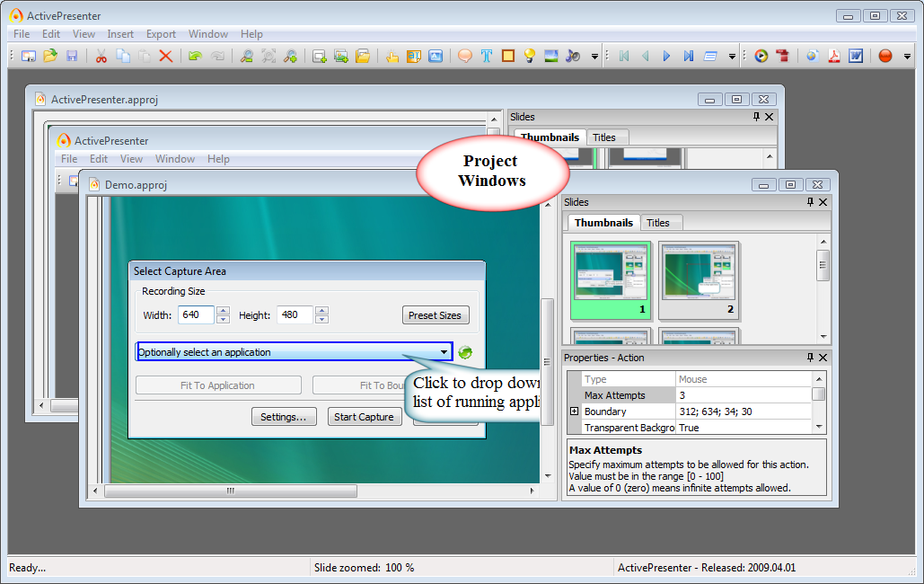Delete with the red X toolbar icon
The height and width of the screenshot is (584, 924).
(x=166, y=56)
